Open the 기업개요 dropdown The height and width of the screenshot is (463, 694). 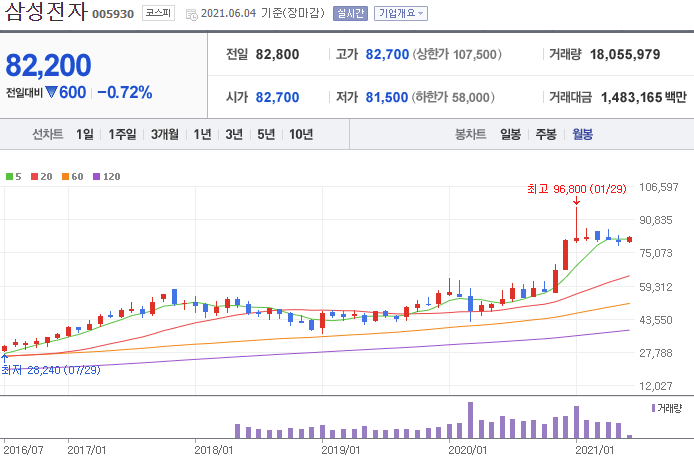click(x=401, y=13)
